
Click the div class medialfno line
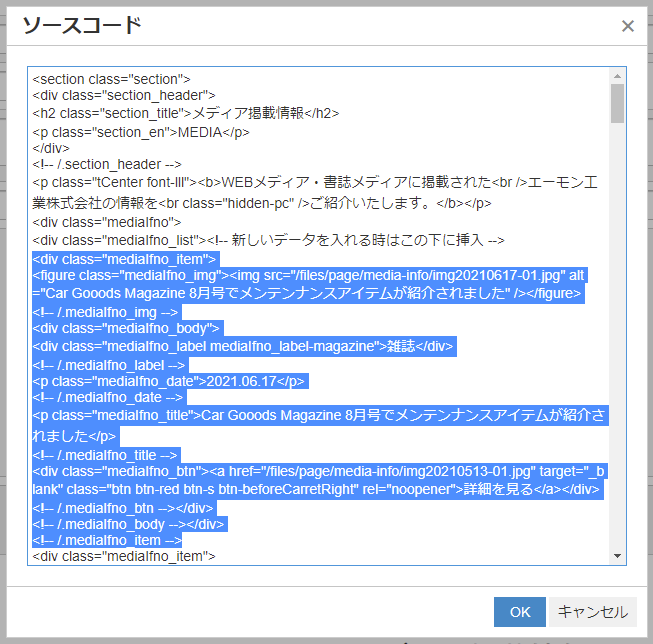click(106, 222)
